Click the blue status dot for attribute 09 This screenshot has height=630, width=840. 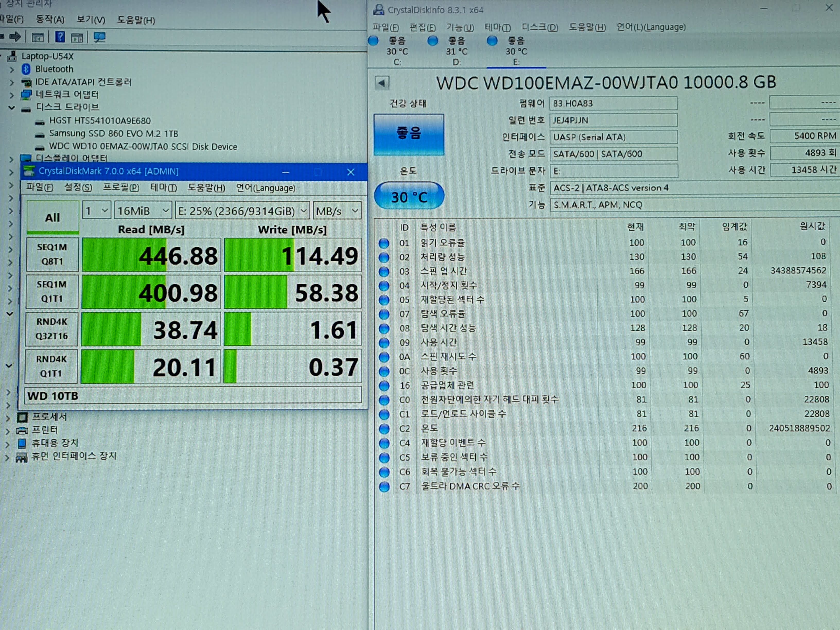point(384,343)
